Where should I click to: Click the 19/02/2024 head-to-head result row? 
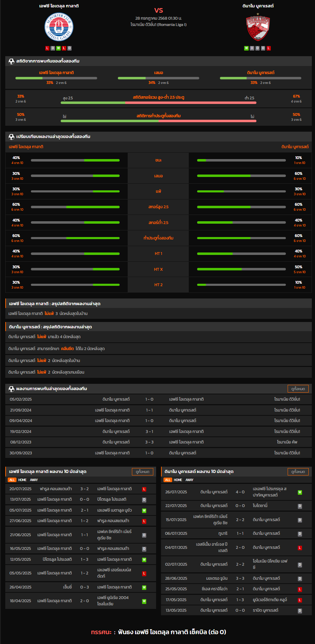(159, 432)
